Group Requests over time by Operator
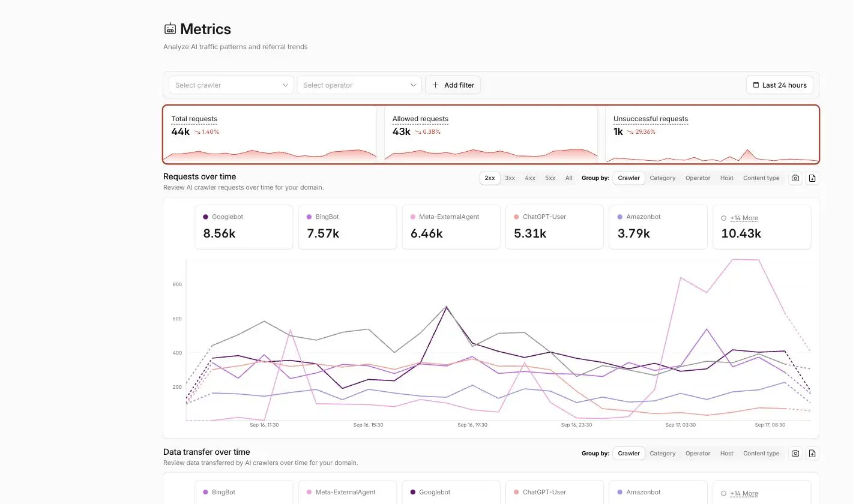 click(x=698, y=178)
